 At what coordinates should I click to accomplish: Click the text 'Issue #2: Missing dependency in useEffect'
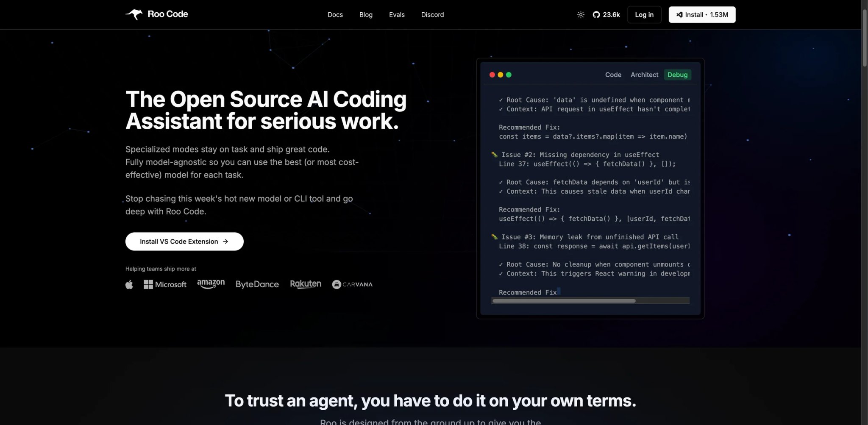[x=580, y=155]
